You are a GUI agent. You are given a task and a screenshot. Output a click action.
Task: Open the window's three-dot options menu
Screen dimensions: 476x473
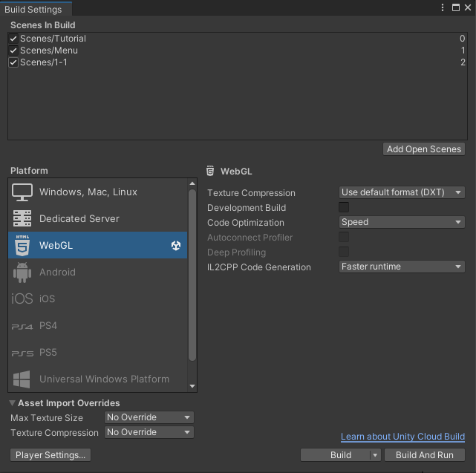[x=443, y=7]
